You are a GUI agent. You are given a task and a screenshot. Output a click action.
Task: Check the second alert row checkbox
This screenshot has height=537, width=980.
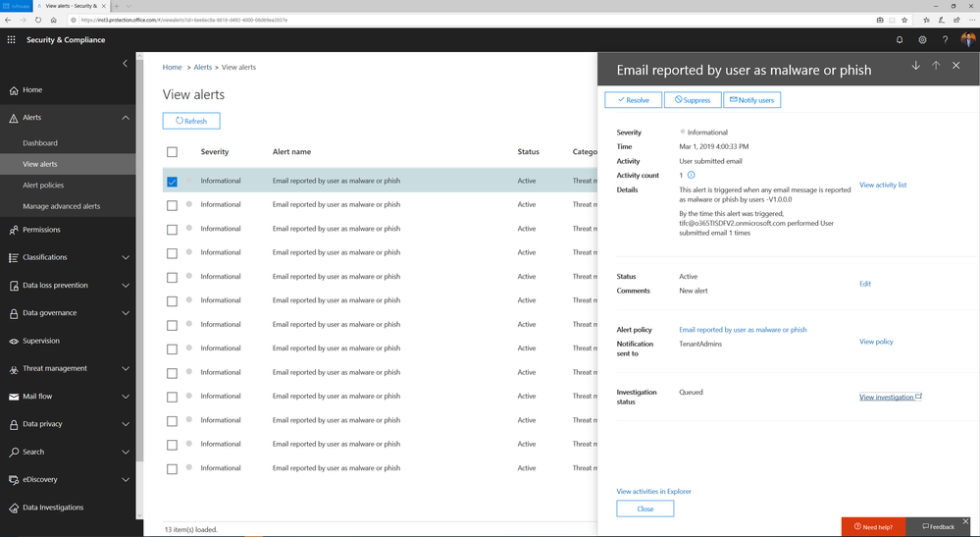coord(172,205)
